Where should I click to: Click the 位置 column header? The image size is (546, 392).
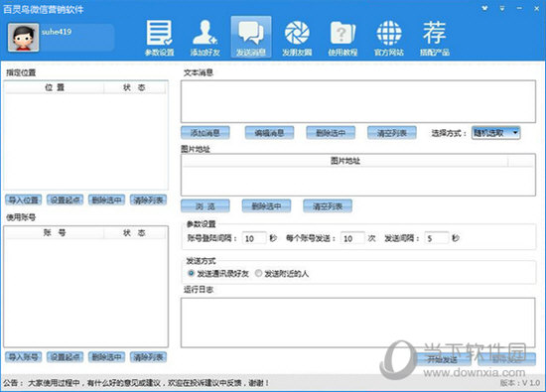[55, 87]
